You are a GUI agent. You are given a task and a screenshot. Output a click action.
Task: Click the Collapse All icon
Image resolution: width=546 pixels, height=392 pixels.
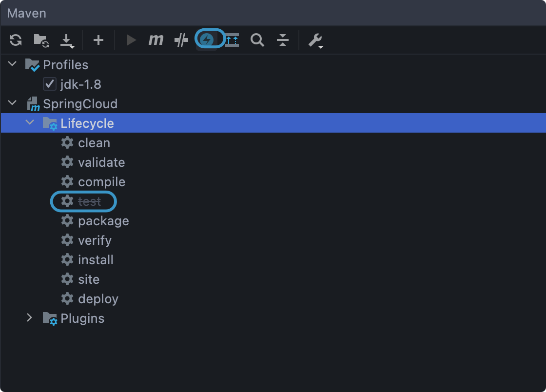click(x=283, y=40)
